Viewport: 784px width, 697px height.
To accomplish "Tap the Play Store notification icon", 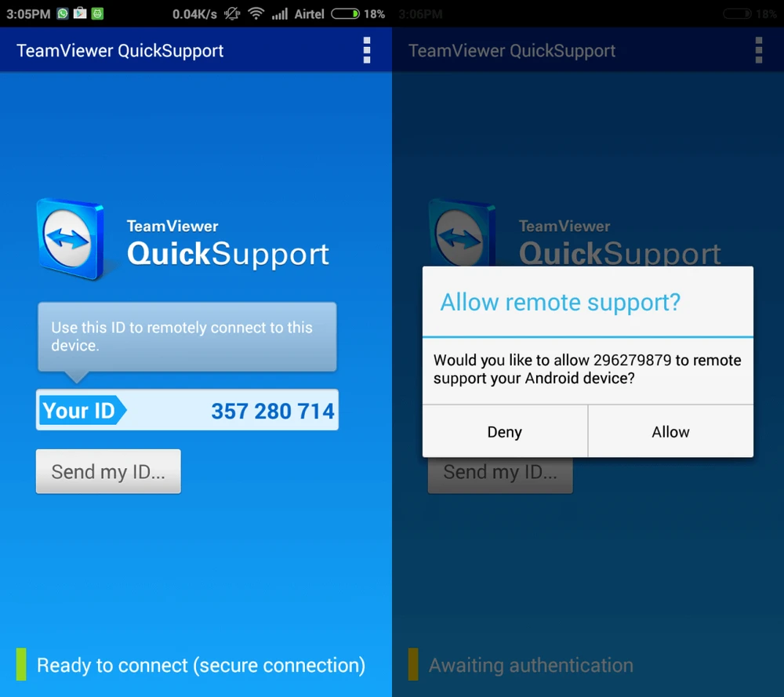I will click(x=80, y=13).
